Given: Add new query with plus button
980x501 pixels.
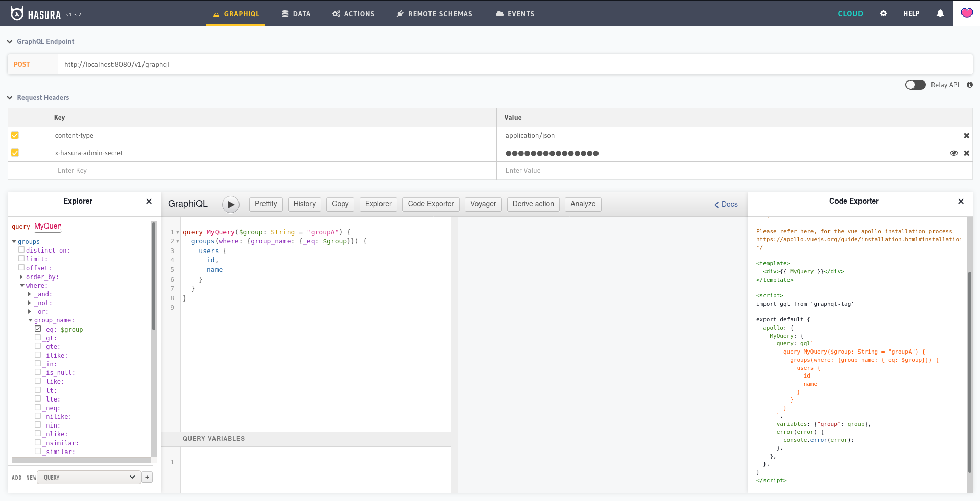Looking at the screenshot, I should pyautogui.click(x=147, y=478).
